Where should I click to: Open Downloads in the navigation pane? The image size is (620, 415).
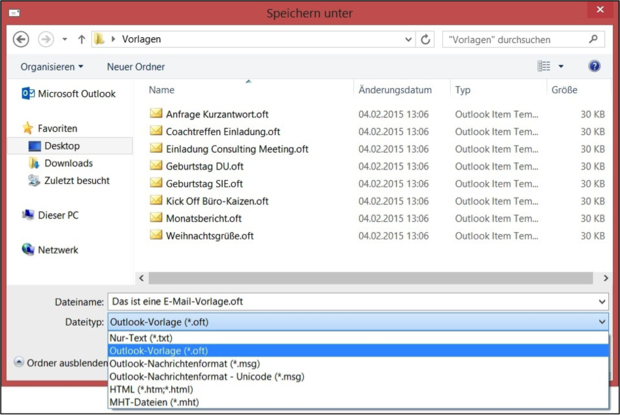(x=60, y=163)
